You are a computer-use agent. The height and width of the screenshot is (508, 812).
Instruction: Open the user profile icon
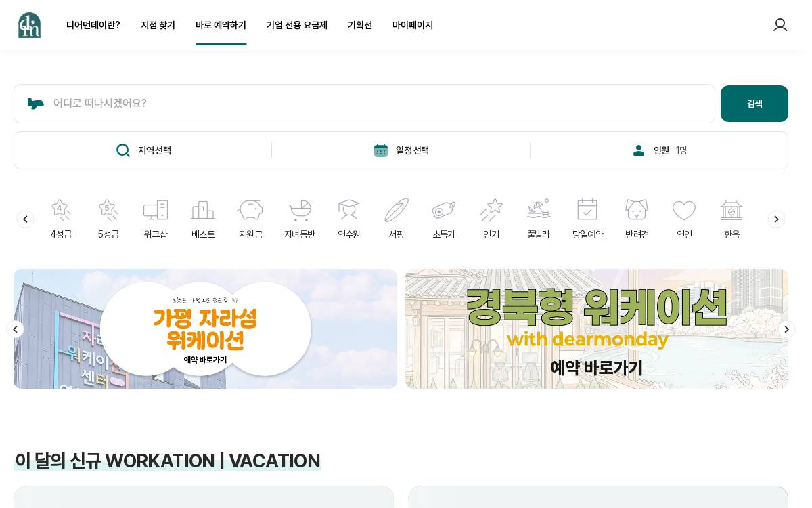coord(780,25)
